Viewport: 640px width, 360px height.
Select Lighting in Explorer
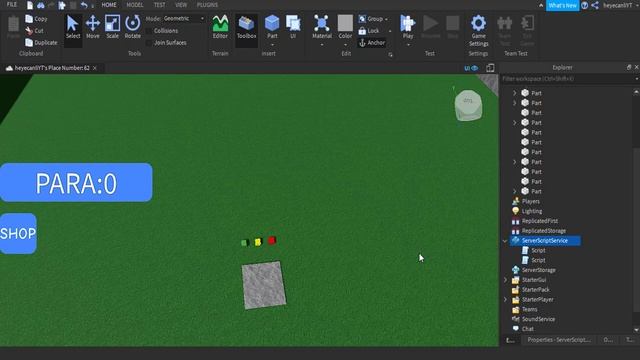(531, 211)
